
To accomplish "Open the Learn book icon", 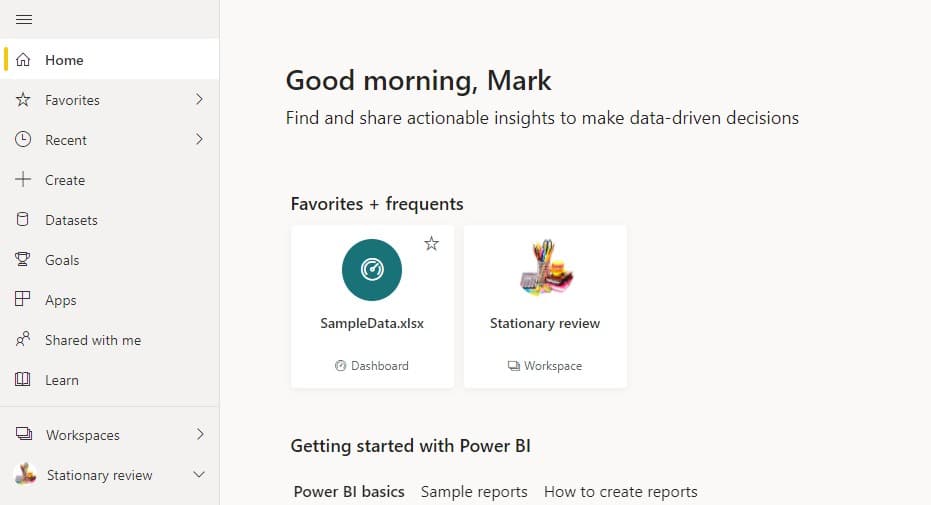I will coord(23,379).
